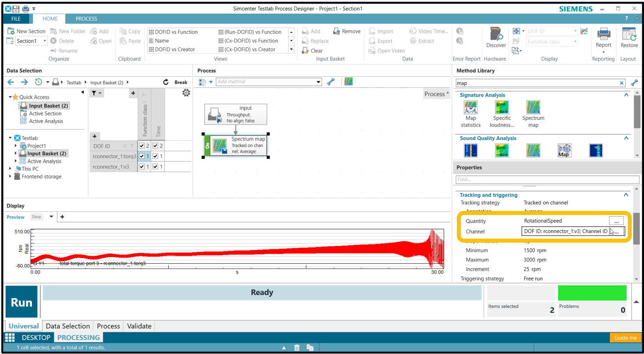This screenshot has width=644, height=354.
Task: Collapse the Tracking and triggering section
Action: click(626, 195)
